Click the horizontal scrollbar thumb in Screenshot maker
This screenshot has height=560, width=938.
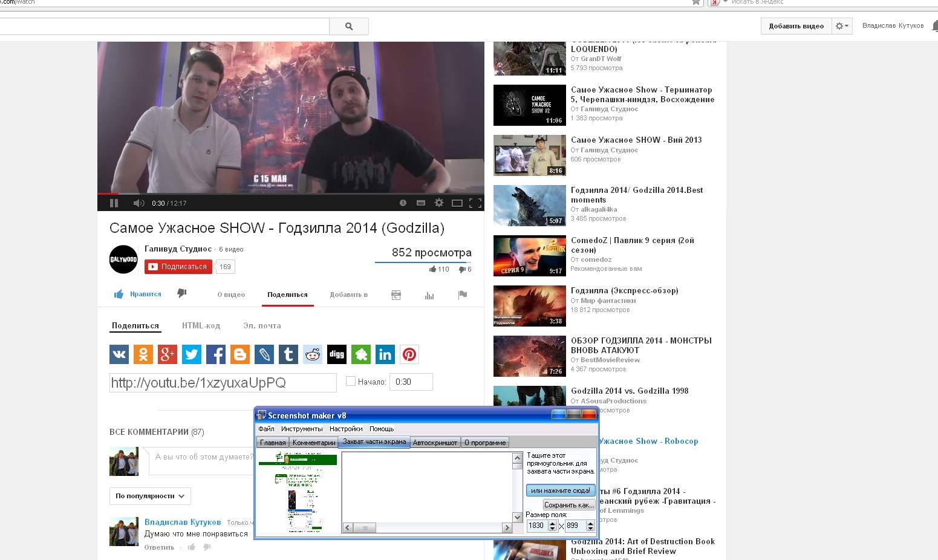(x=365, y=528)
